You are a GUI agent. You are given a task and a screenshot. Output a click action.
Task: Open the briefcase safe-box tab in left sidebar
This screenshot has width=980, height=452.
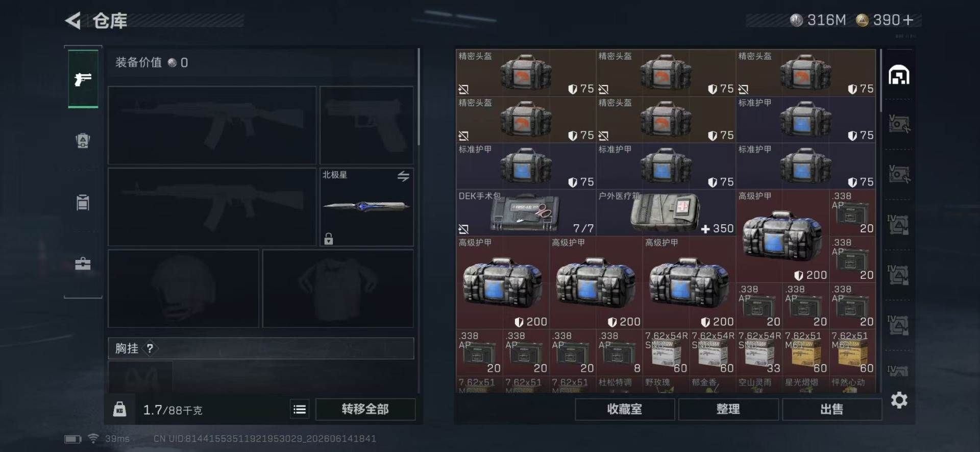point(83,264)
